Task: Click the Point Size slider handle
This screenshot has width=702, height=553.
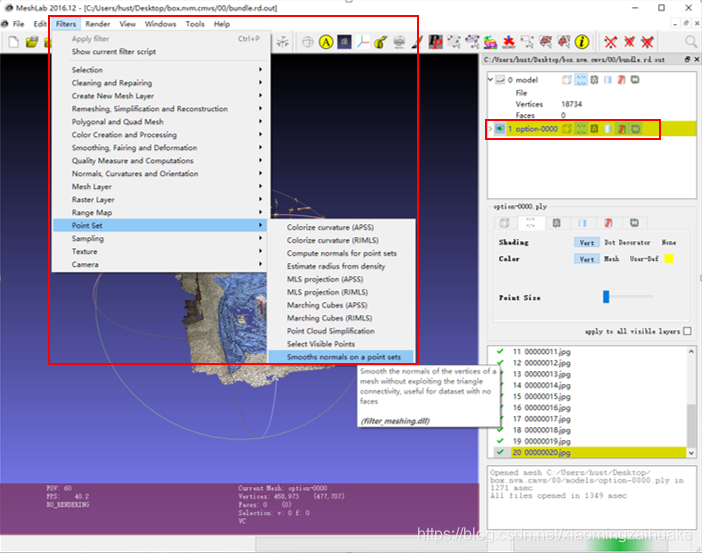Action: point(606,296)
